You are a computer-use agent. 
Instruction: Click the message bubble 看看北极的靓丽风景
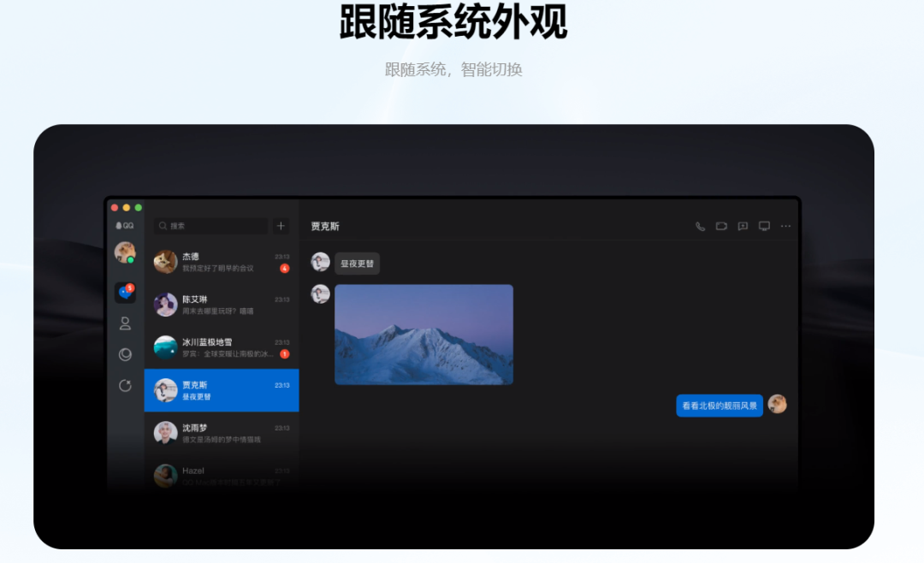pos(719,406)
